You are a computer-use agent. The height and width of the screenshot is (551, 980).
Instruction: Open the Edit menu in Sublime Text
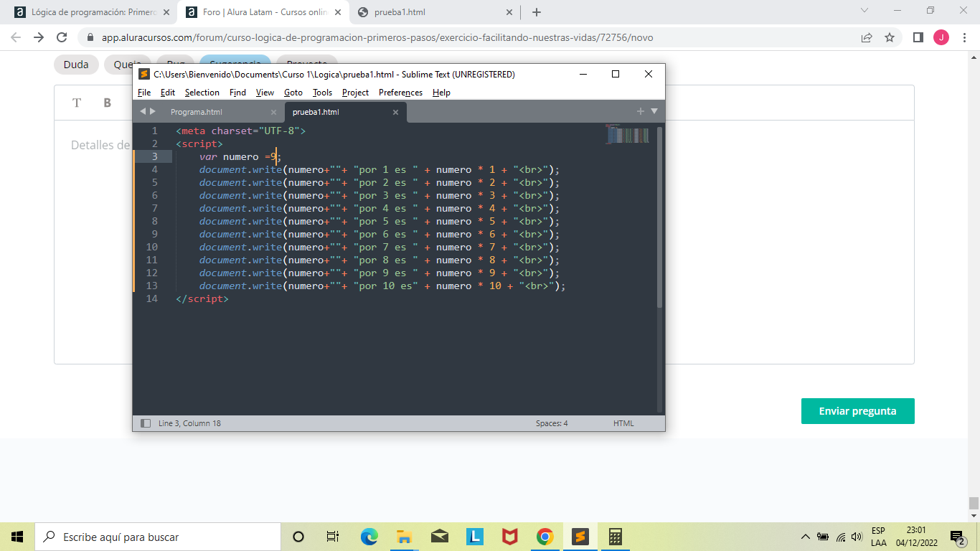tap(168, 93)
